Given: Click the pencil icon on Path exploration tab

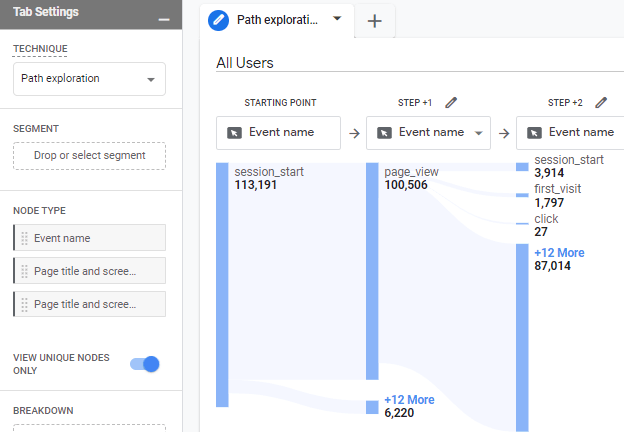Looking at the screenshot, I should (218, 20).
